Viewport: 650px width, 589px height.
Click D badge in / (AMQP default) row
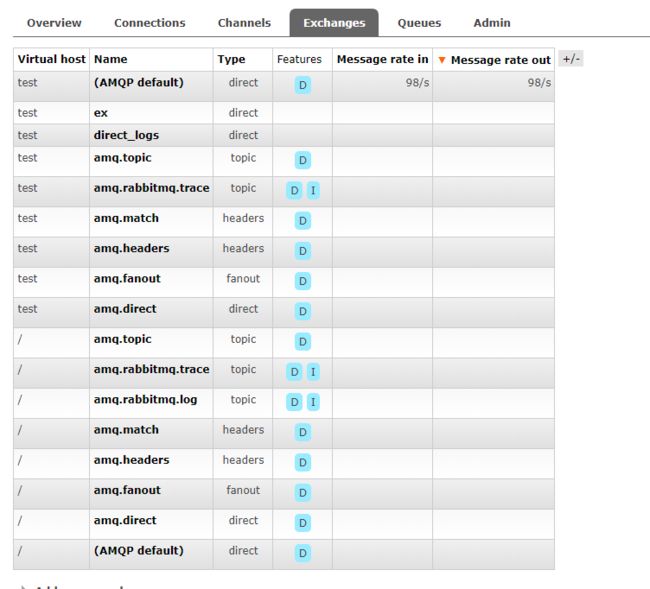click(x=303, y=553)
